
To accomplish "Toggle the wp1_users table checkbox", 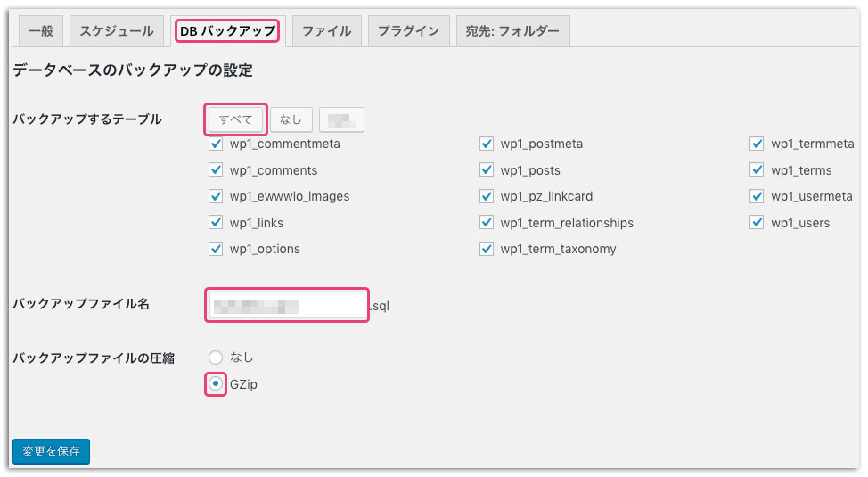I will point(757,223).
